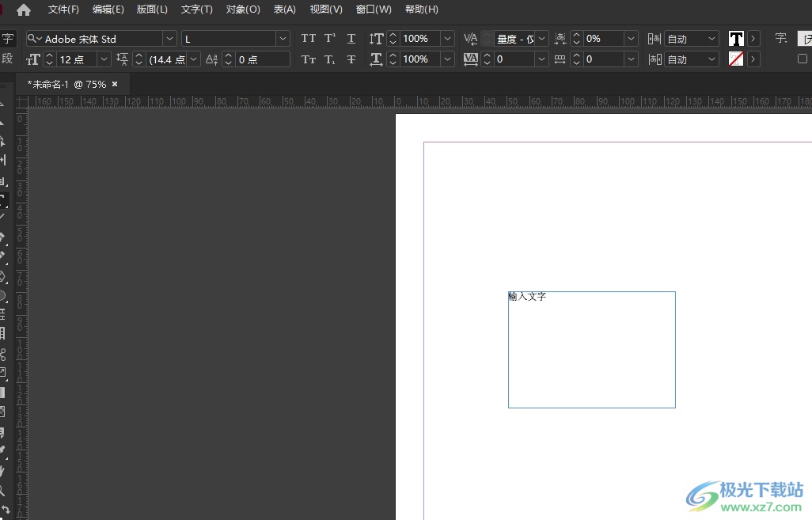
Task: Open the 文件(F) menu
Action: [x=63, y=9]
